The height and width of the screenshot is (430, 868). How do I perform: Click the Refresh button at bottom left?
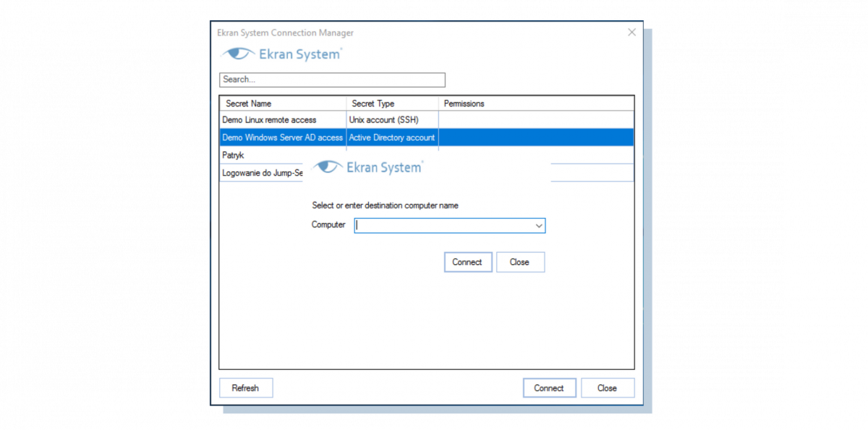tap(245, 388)
